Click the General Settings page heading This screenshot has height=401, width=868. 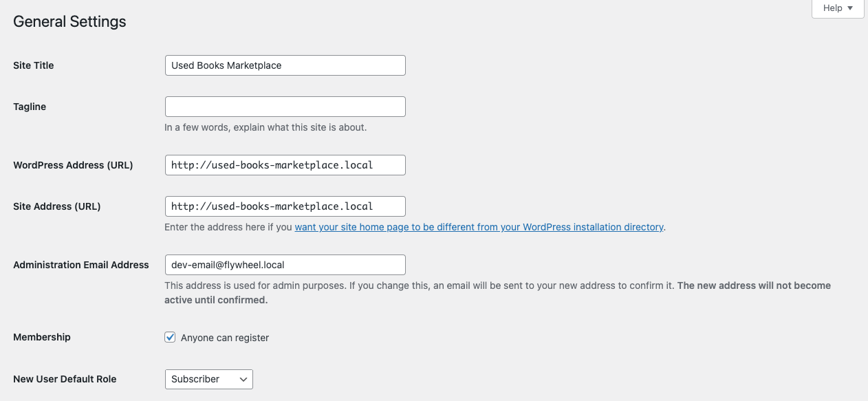click(x=69, y=21)
